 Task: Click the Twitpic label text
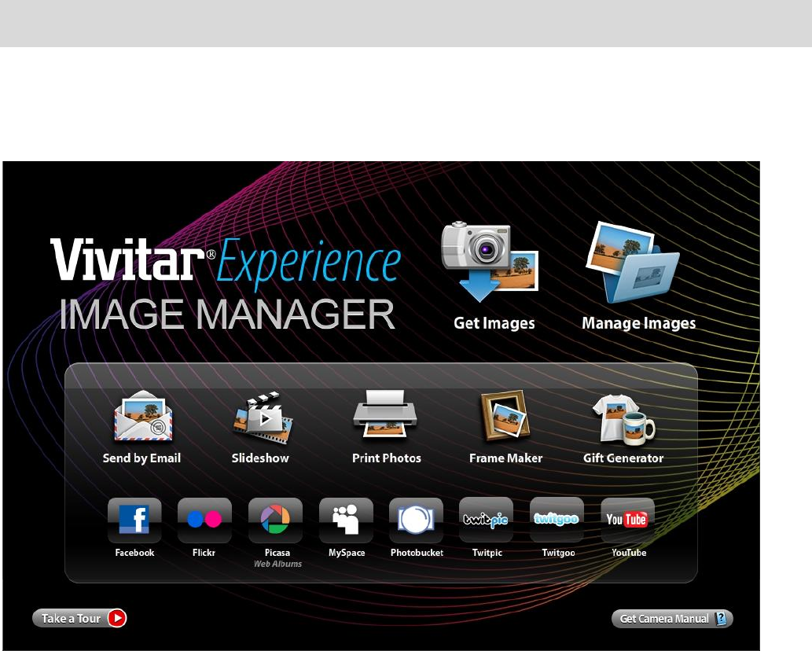[x=487, y=553]
